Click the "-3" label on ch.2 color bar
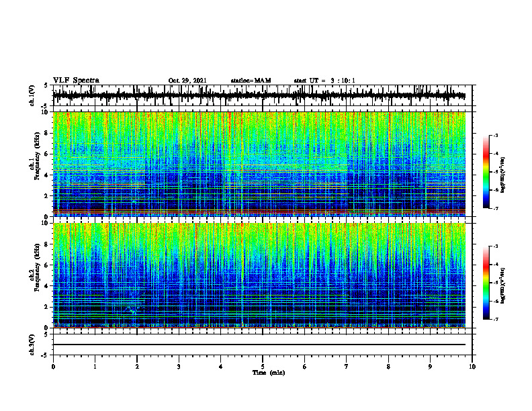Screen dimensions: 532x411 495,246
